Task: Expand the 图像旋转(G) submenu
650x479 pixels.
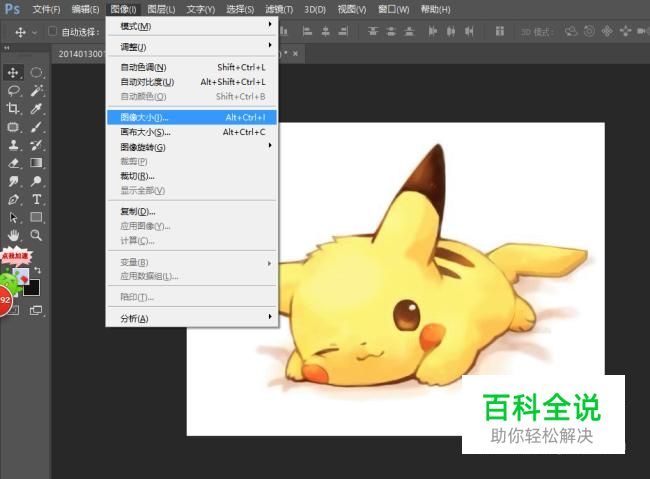Action: click(192, 147)
